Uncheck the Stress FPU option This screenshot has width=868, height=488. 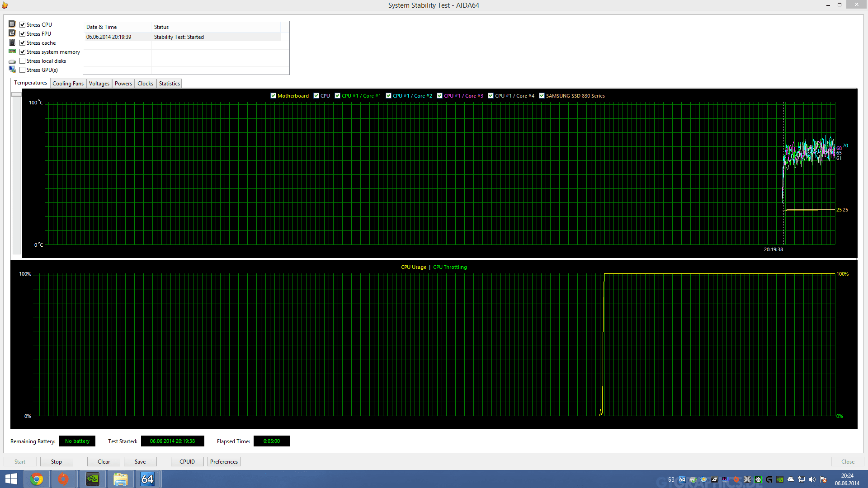click(23, 34)
